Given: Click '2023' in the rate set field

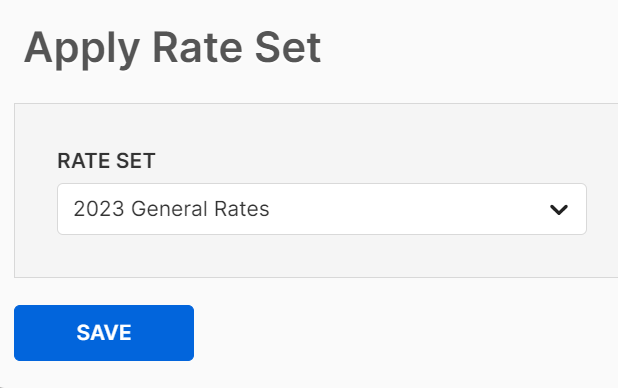Looking at the screenshot, I should click(x=99, y=209).
